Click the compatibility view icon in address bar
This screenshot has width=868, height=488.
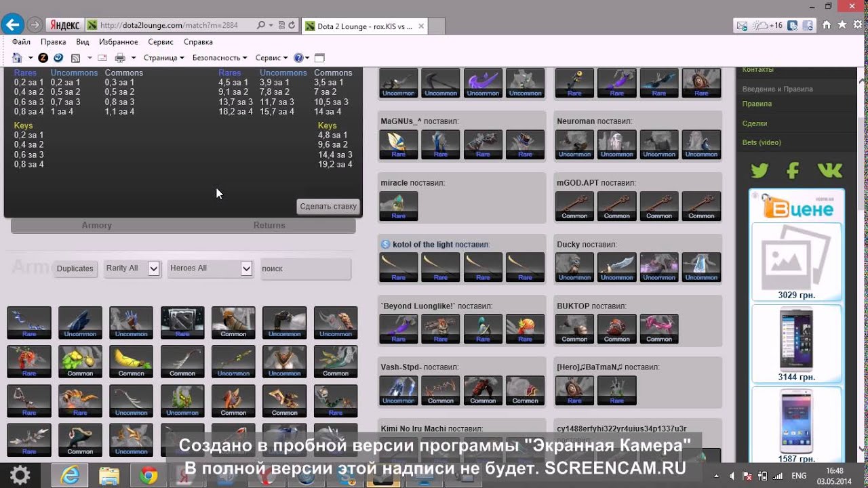pyautogui.click(x=281, y=26)
